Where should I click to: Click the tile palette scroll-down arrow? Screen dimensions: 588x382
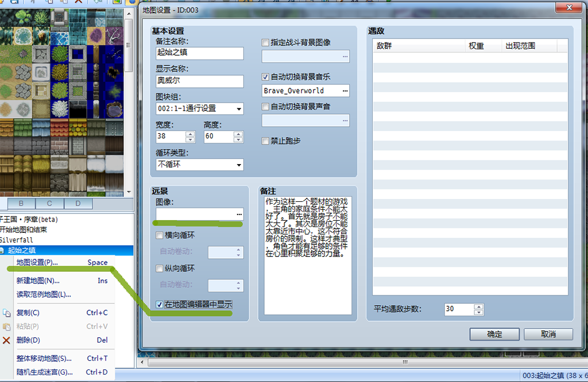(129, 192)
